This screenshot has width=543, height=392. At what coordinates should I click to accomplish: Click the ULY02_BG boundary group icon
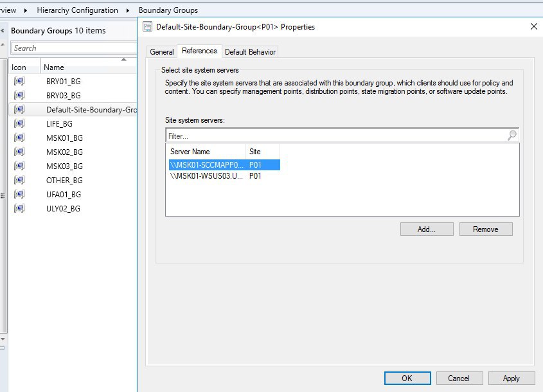point(19,208)
